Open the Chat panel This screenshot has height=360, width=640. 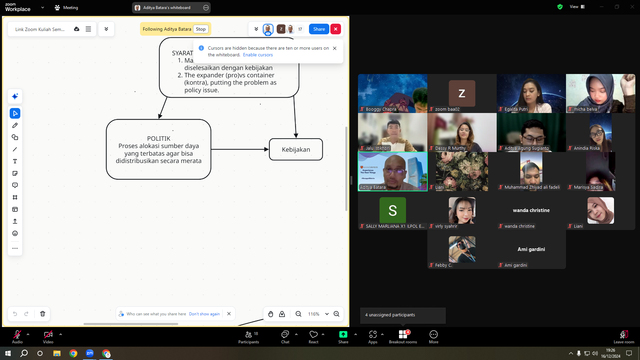tap(285, 337)
